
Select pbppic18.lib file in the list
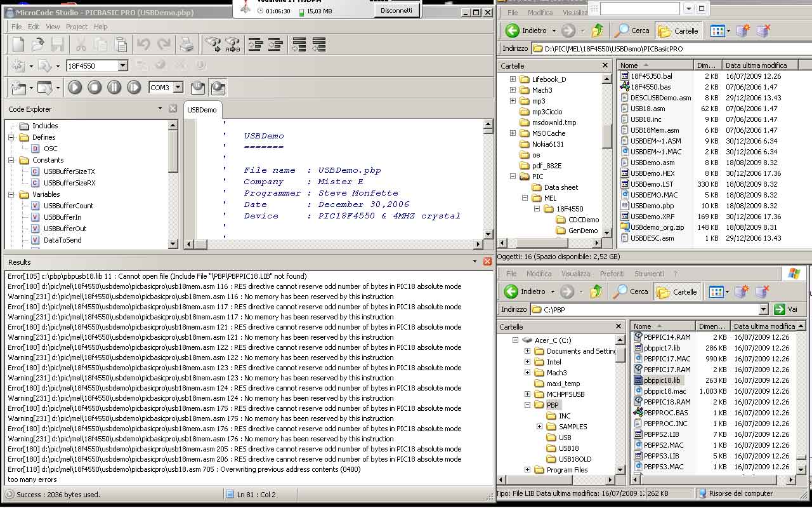point(662,380)
